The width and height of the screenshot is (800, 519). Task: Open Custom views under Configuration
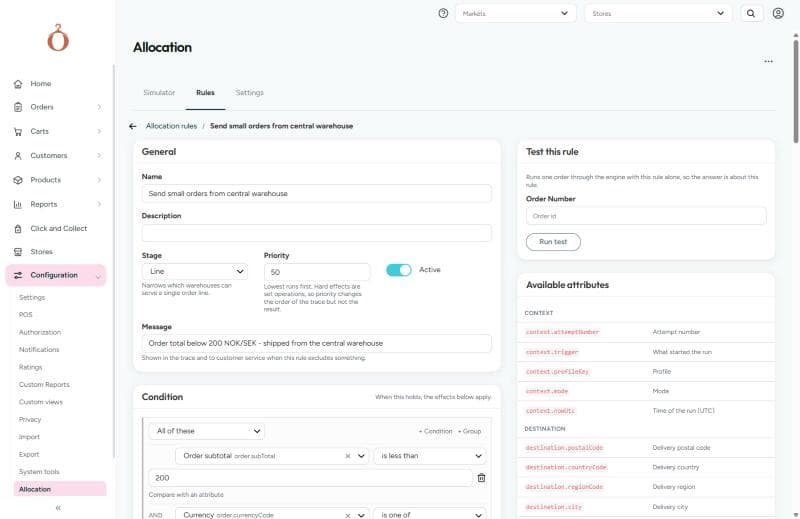coord(41,402)
